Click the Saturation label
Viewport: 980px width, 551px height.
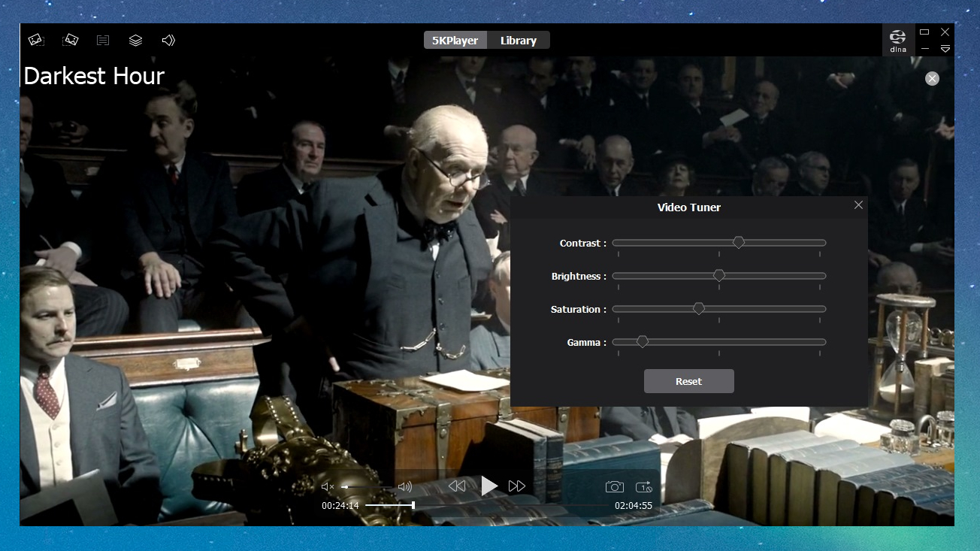coord(579,310)
